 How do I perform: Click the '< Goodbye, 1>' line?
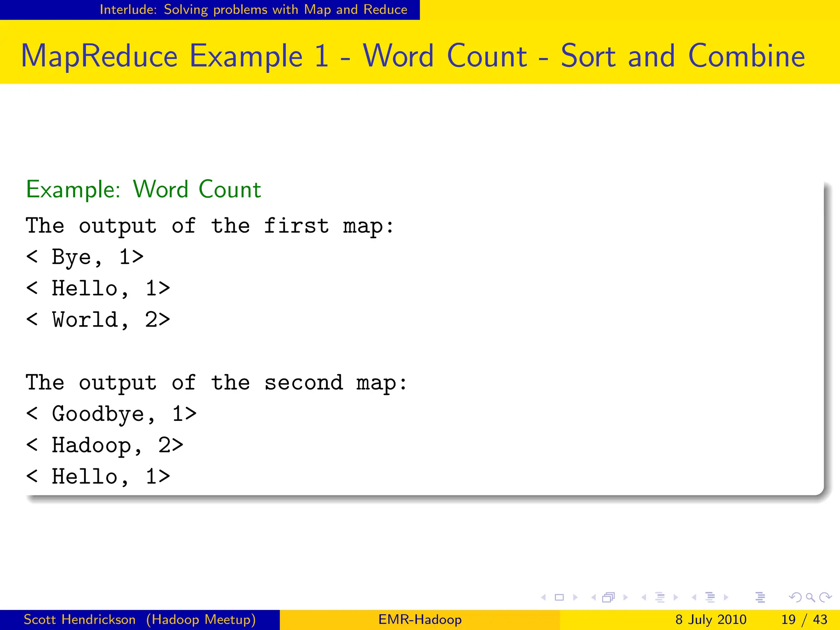[111, 414]
